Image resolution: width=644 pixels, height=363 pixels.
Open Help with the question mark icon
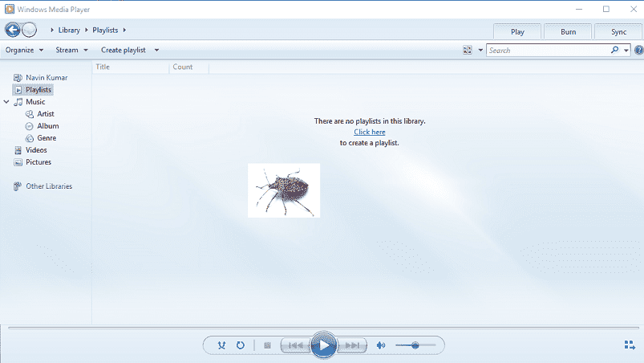(x=639, y=50)
